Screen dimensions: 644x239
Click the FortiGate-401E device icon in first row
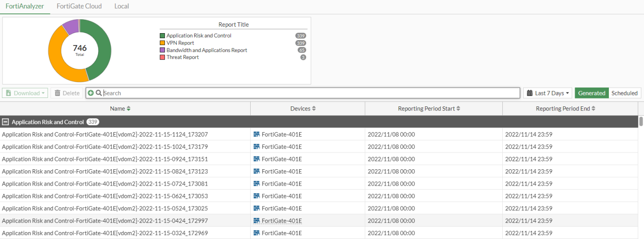[257, 134]
